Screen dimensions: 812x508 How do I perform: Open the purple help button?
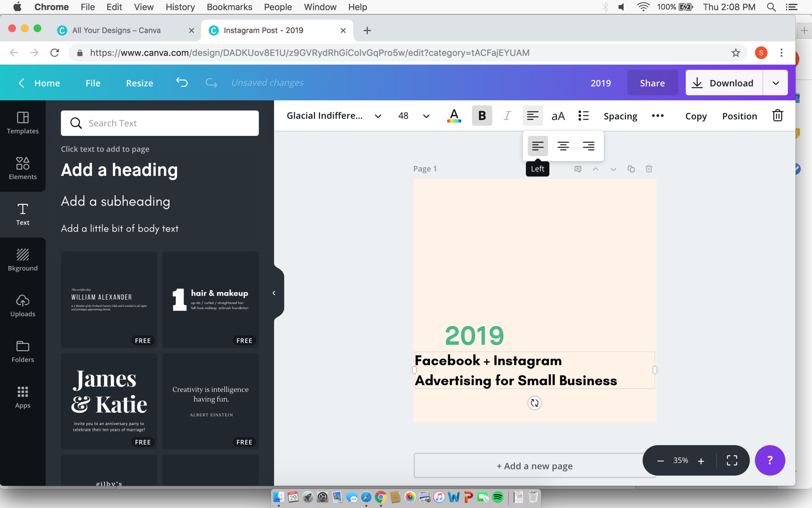click(x=770, y=460)
